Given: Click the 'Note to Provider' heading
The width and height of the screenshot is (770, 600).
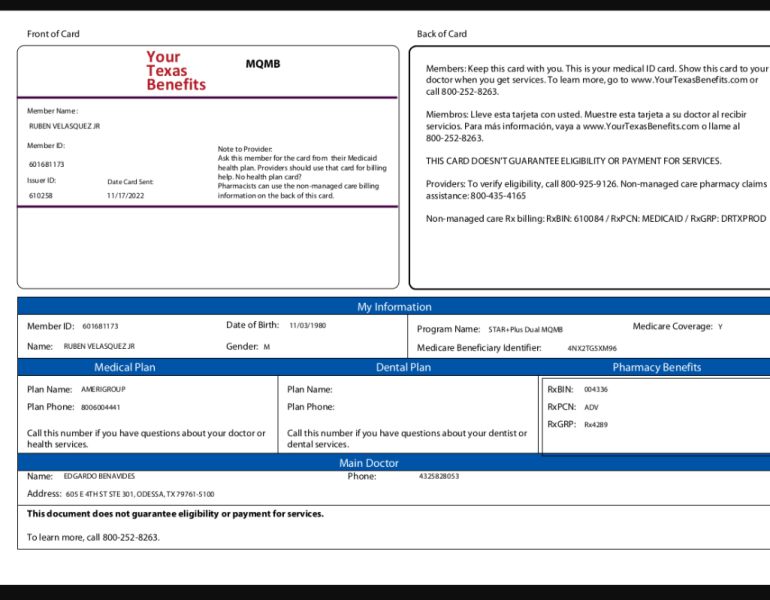Looking at the screenshot, I should (x=245, y=149).
